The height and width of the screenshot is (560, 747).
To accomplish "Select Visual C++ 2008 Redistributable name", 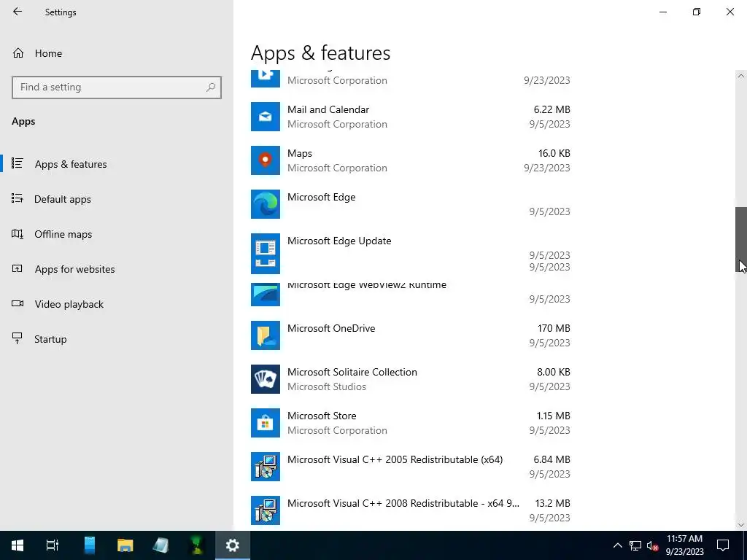I will point(403,504).
